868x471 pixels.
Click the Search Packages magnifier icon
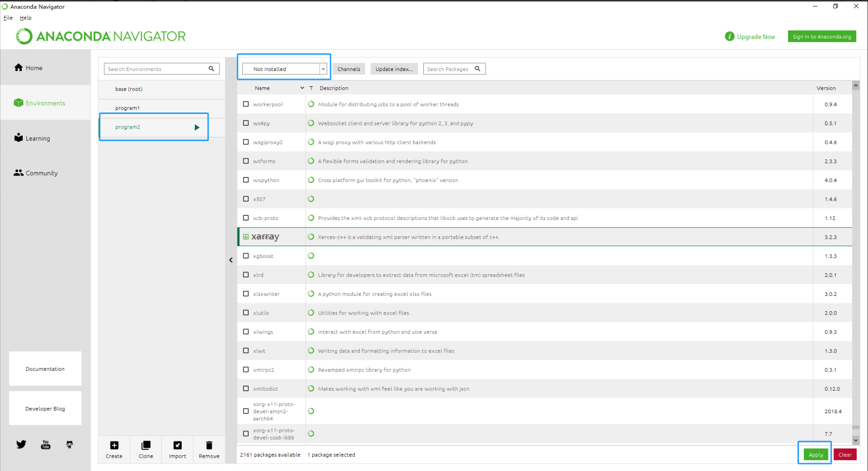coord(478,69)
